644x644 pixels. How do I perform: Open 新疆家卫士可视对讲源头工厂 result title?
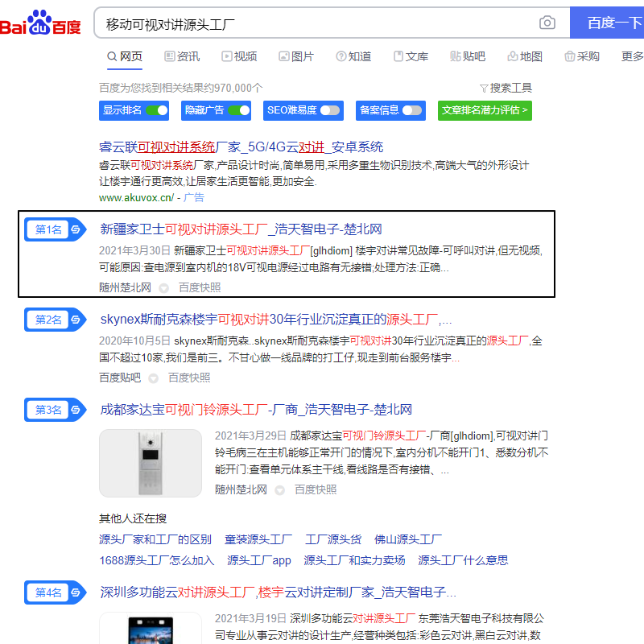coord(241,229)
